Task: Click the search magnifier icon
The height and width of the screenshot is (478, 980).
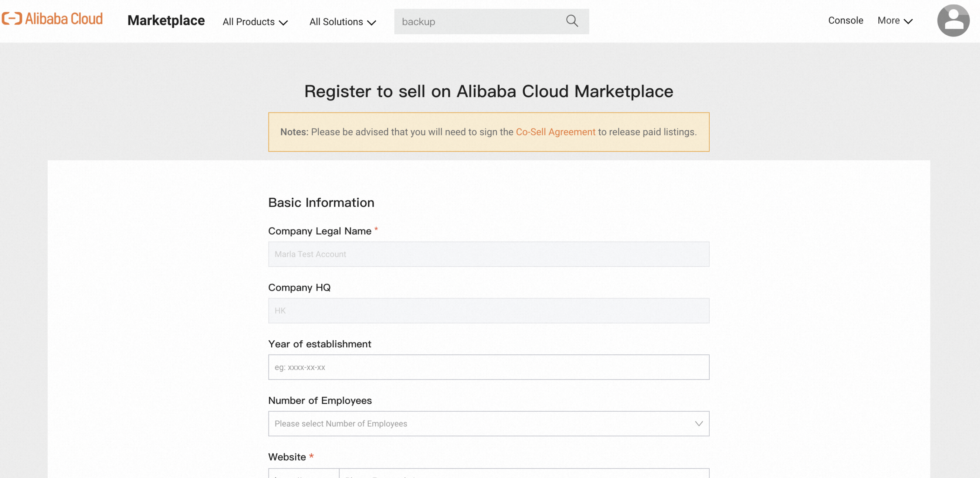Action: coord(572,21)
